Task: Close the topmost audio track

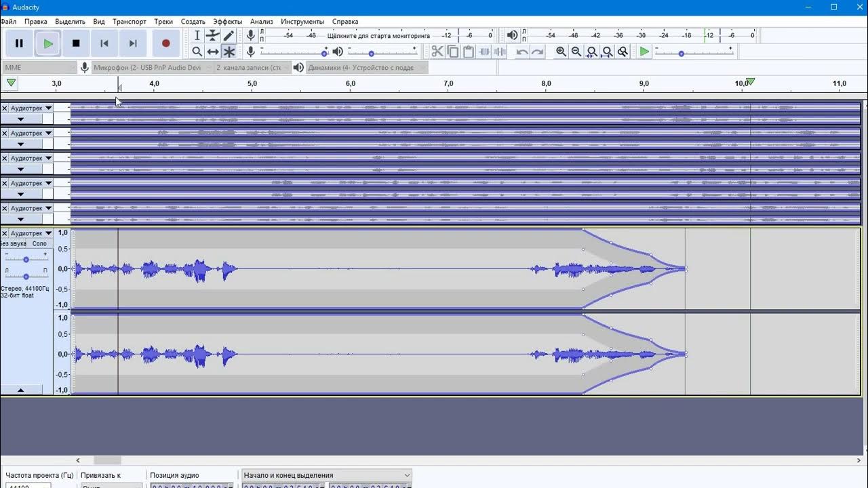Action: pos(5,108)
